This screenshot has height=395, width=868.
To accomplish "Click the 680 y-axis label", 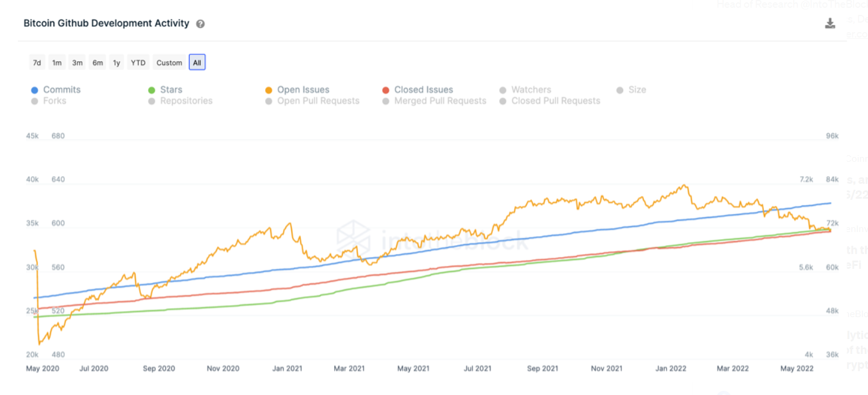I will (58, 136).
